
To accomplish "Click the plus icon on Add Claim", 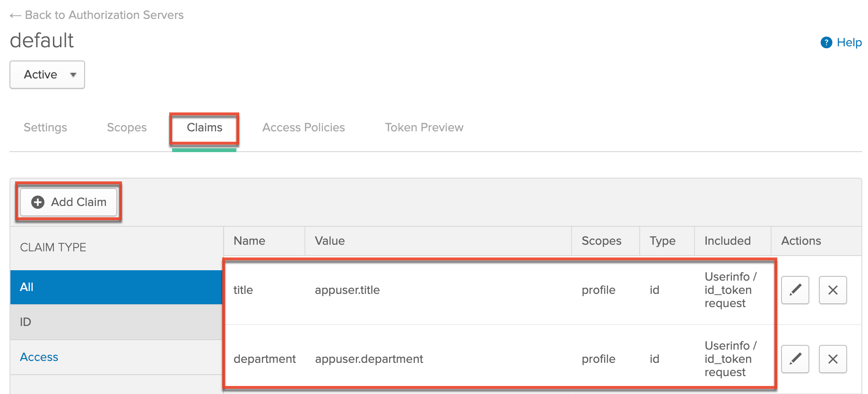I will click(38, 202).
